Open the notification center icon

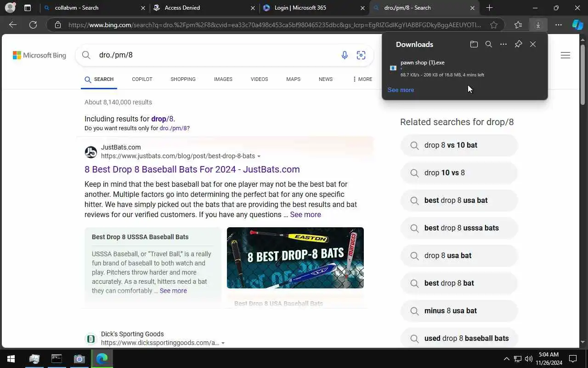coord(573,358)
